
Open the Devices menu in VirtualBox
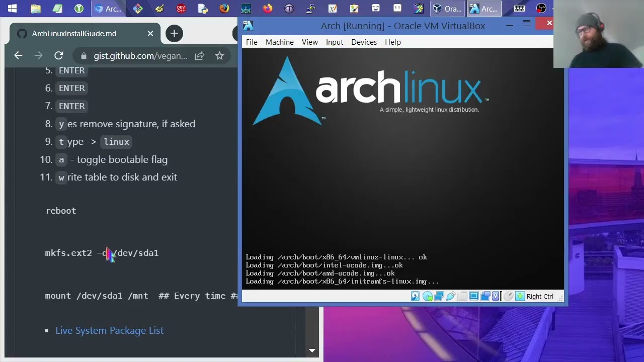pyautogui.click(x=364, y=42)
